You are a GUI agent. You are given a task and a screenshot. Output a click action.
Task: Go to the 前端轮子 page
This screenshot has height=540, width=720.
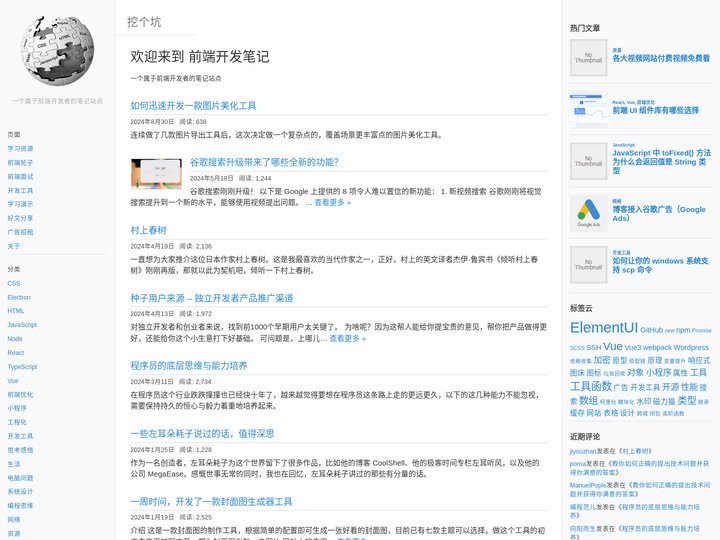(x=20, y=163)
